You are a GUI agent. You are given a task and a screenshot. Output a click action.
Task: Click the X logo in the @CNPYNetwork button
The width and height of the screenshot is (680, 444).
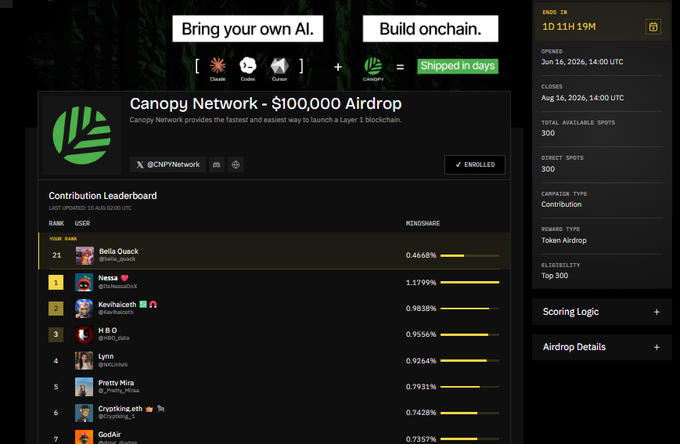point(140,165)
